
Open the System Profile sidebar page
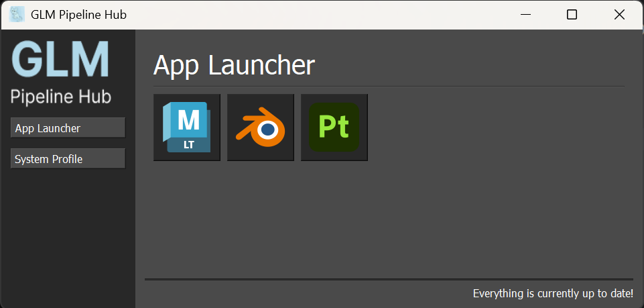tap(68, 158)
